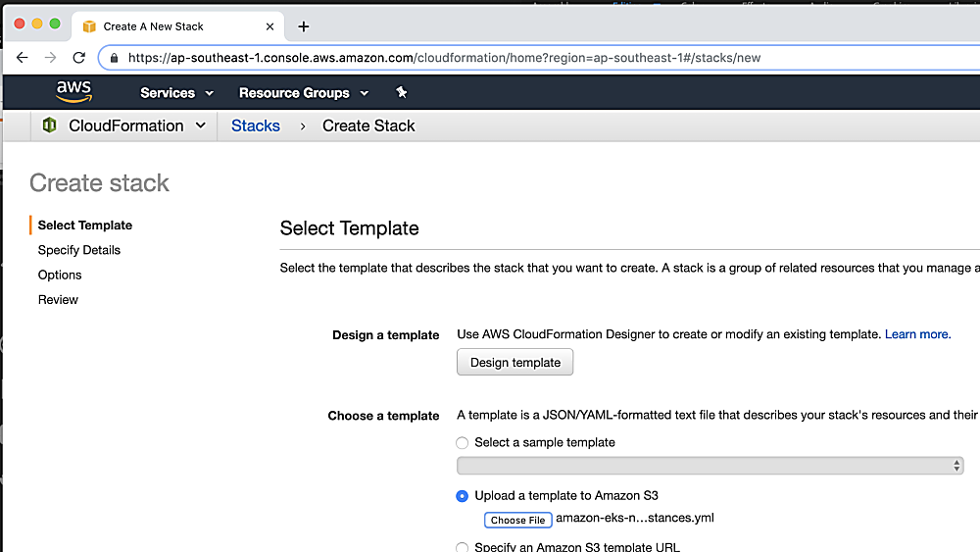
Task: Select the Create A New Stack browser tab
Action: pos(178,26)
